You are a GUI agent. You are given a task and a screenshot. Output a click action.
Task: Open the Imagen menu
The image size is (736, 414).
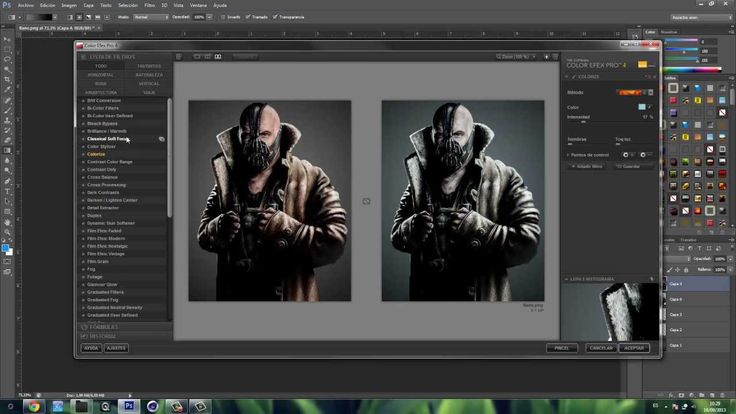coord(69,6)
